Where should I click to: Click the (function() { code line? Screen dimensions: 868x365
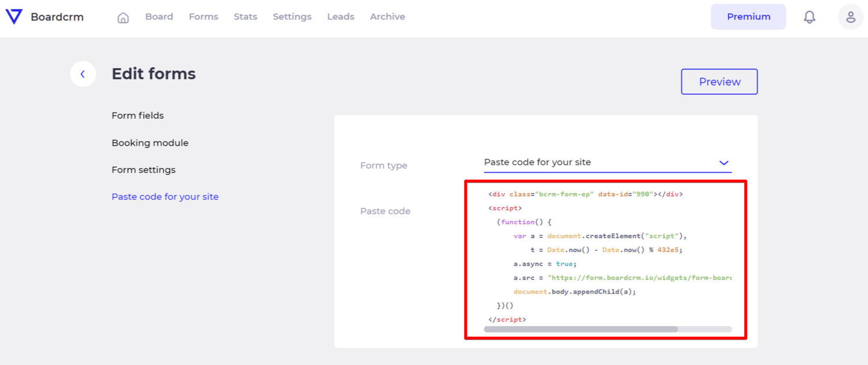(524, 222)
